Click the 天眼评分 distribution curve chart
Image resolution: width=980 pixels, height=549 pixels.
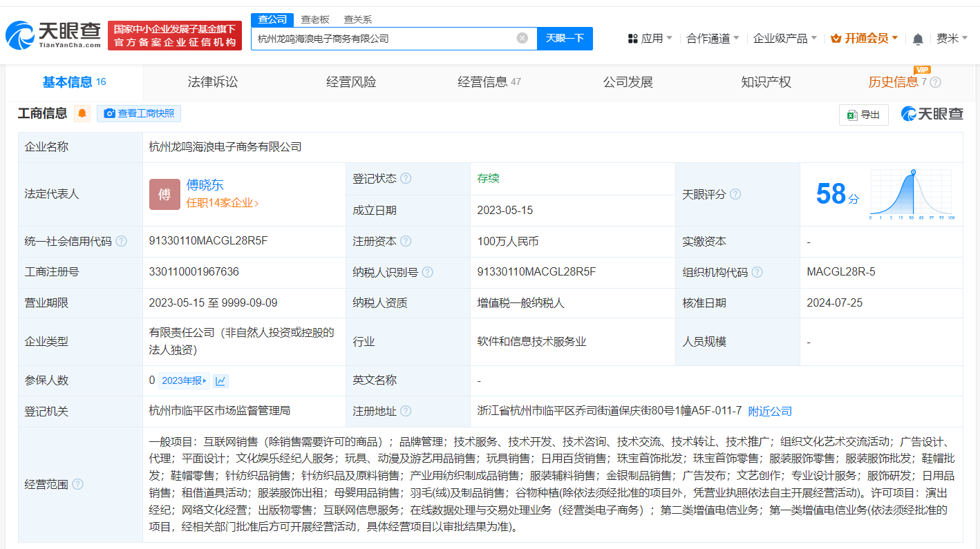click(x=912, y=195)
